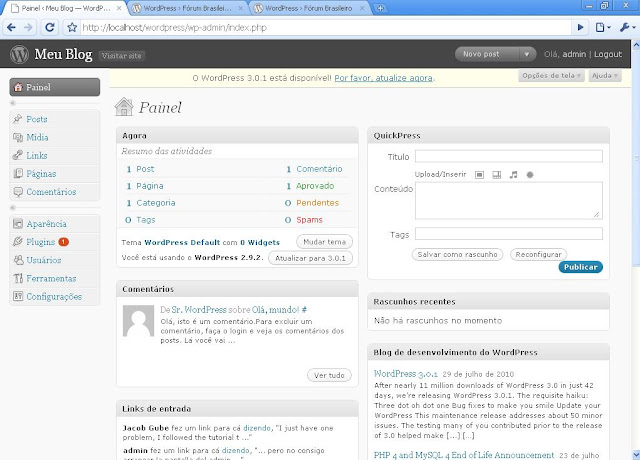Click the Aparência sidebar icon

coord(18,224)
